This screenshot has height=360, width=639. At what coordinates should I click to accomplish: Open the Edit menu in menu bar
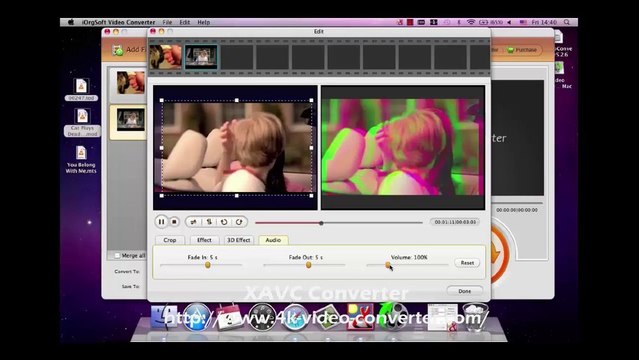185,22
